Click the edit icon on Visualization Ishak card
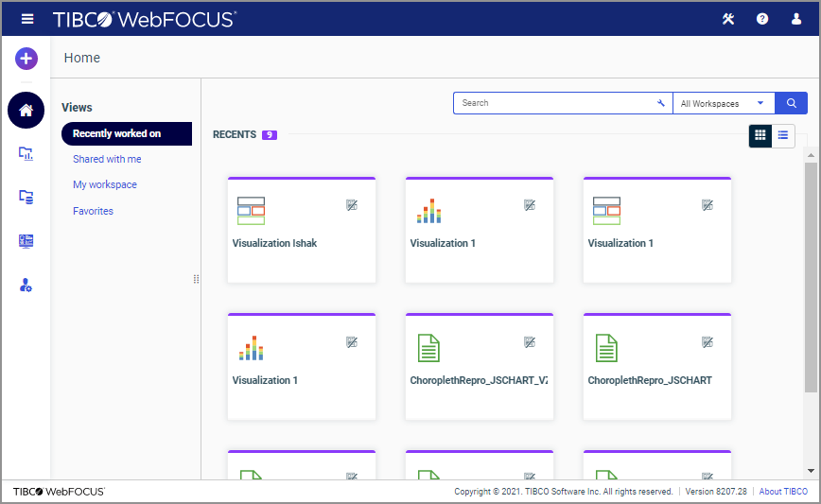Image resolution: width=821 pixels, height=504 pixels. 352,205
